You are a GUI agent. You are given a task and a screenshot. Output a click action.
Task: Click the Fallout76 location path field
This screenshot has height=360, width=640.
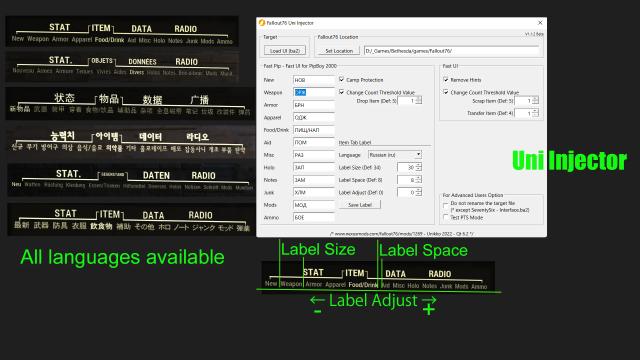(x=452, y=51)
